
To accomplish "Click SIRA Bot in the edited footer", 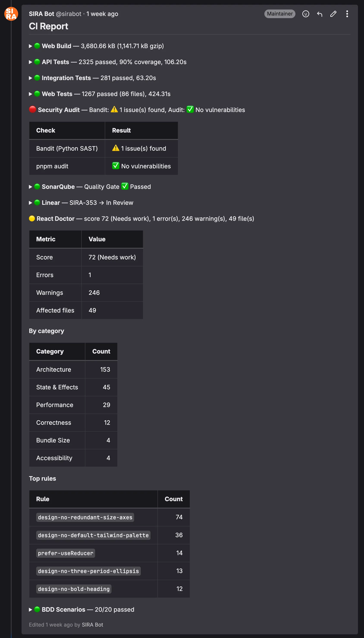I will [92, 625].
